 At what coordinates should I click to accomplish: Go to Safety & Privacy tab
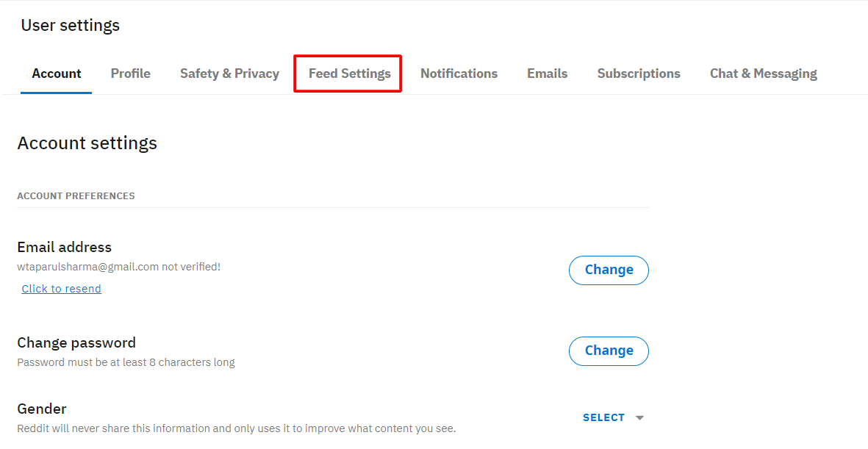pos(229,73)
